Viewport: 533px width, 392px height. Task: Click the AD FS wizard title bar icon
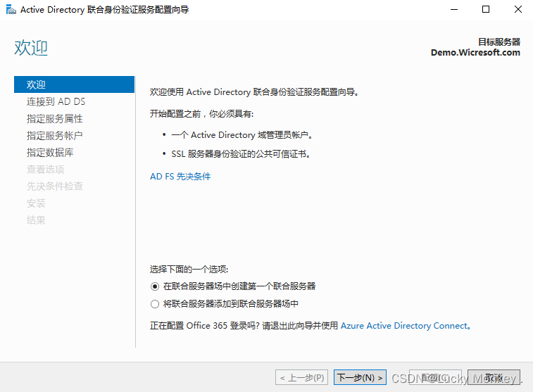11,10
